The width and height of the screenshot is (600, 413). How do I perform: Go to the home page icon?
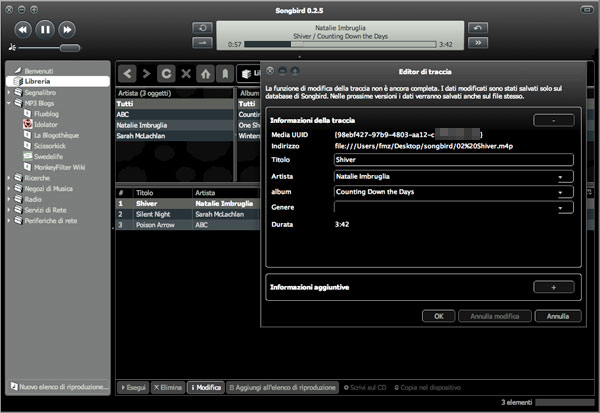[204, 74]
